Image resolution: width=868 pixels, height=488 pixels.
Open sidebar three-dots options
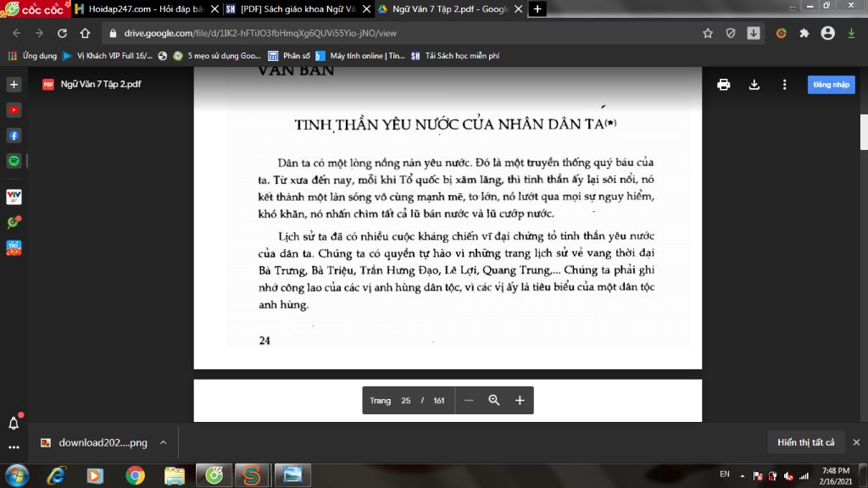click(x=14, y=447)
